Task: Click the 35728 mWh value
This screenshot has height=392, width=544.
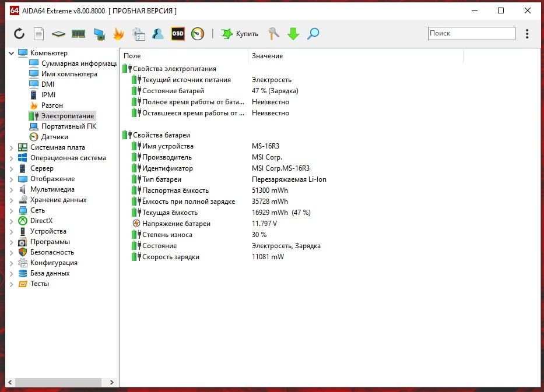Action: [270, 202]
